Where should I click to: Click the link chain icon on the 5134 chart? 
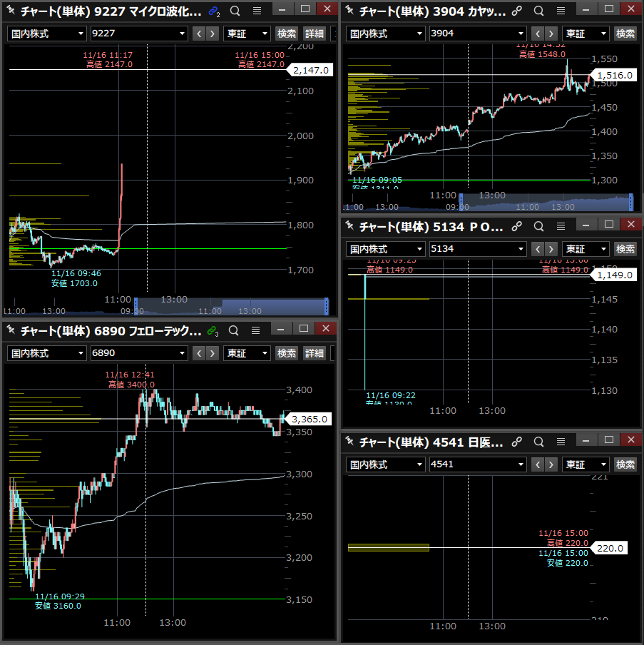pos(517,228)
